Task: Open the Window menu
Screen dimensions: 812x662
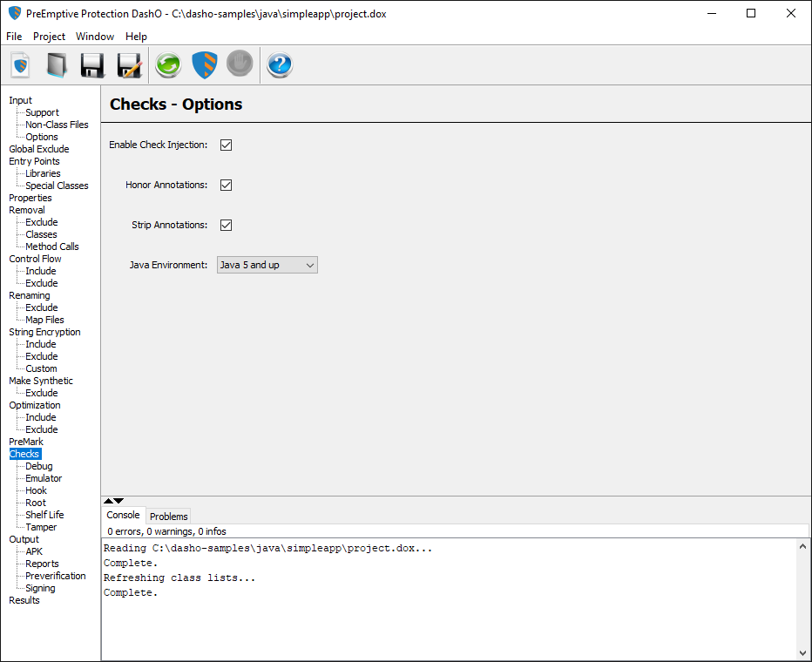Action: pos(95,37)
